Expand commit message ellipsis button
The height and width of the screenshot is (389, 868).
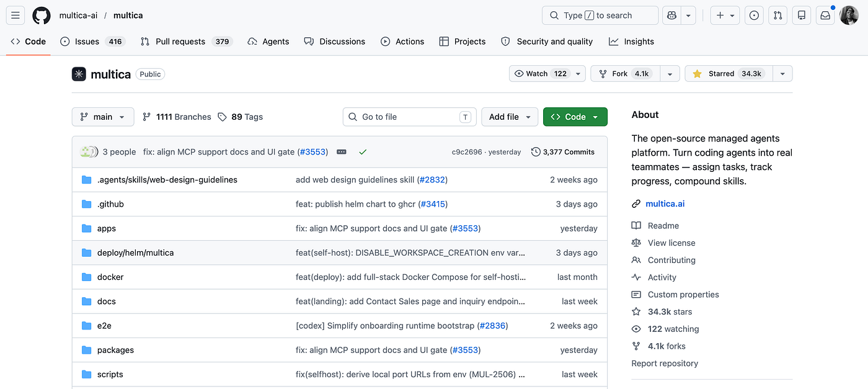pos(341,152)
